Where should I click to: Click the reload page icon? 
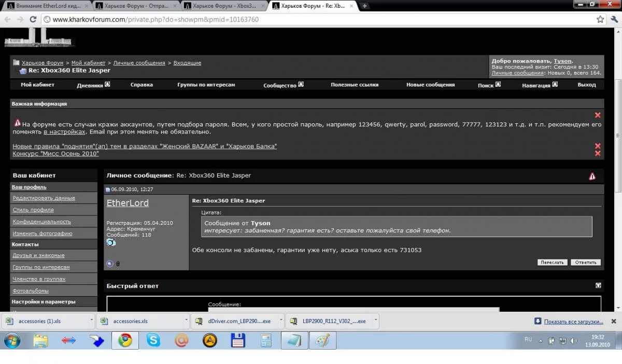pyautogui.click(x=33, y=19)
